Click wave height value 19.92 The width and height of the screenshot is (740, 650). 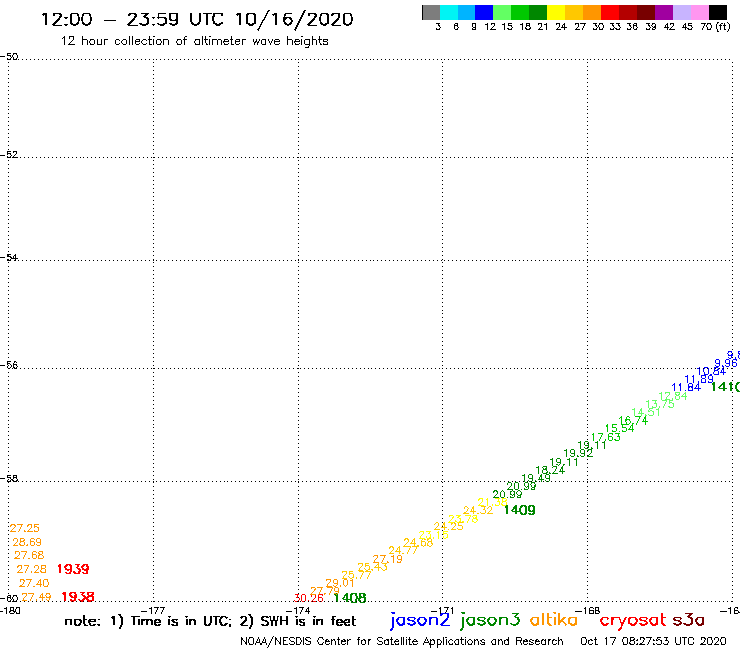(578, 453)
